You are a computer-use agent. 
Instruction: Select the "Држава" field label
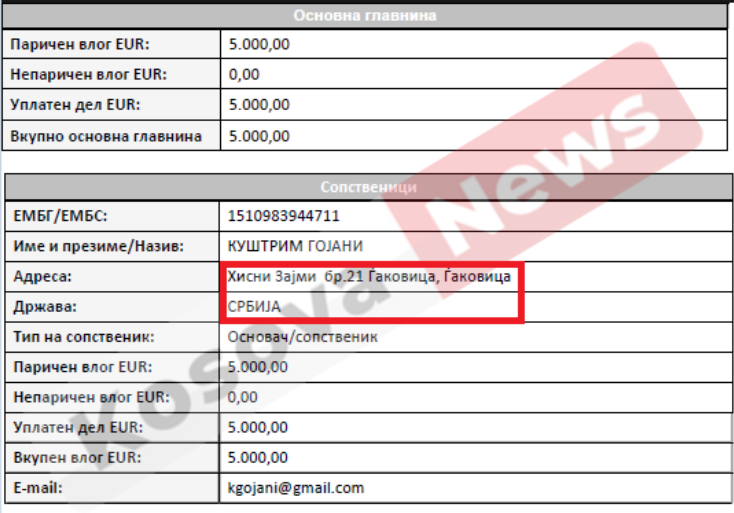coord(46,307)
